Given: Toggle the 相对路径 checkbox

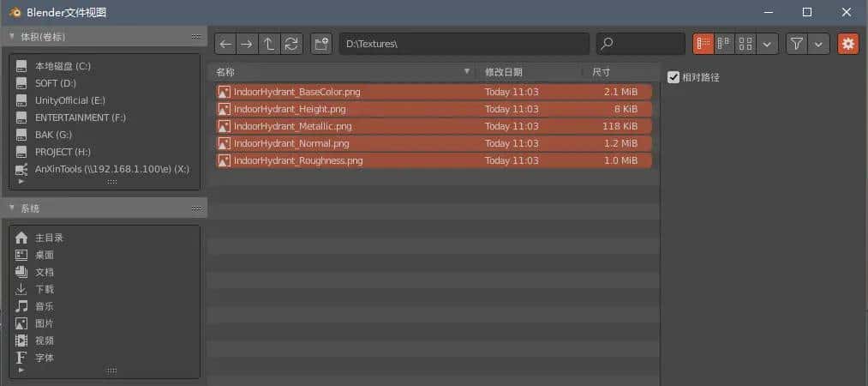Looking at the screenshot, I should [x=673, y=77].
